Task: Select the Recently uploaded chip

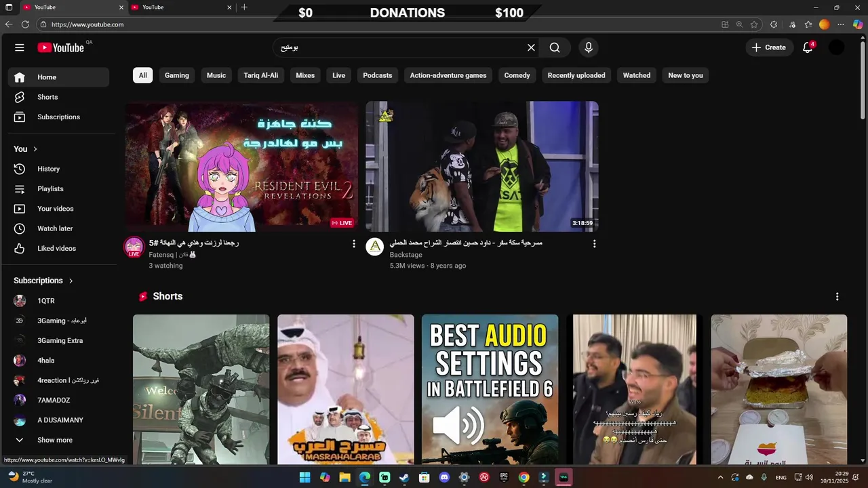Action: (x=576, y=75)
